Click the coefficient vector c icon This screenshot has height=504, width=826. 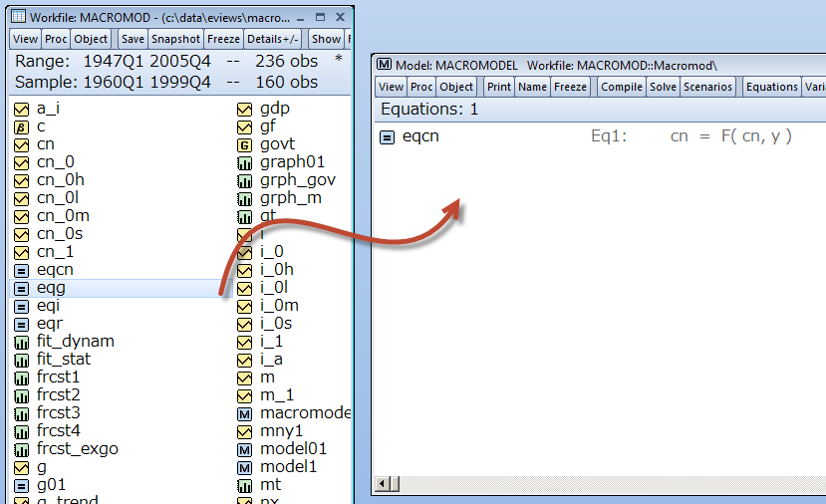21,126
